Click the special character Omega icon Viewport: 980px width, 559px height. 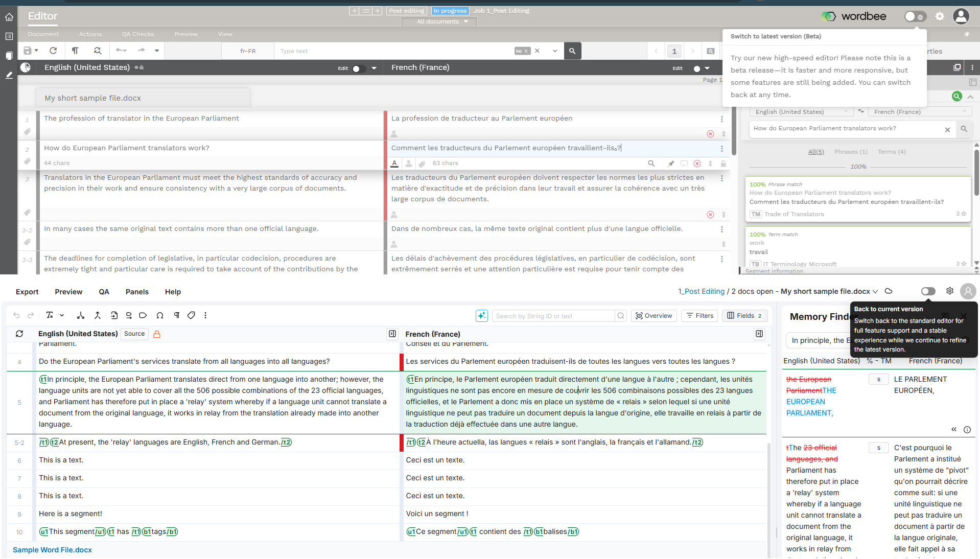160,316
